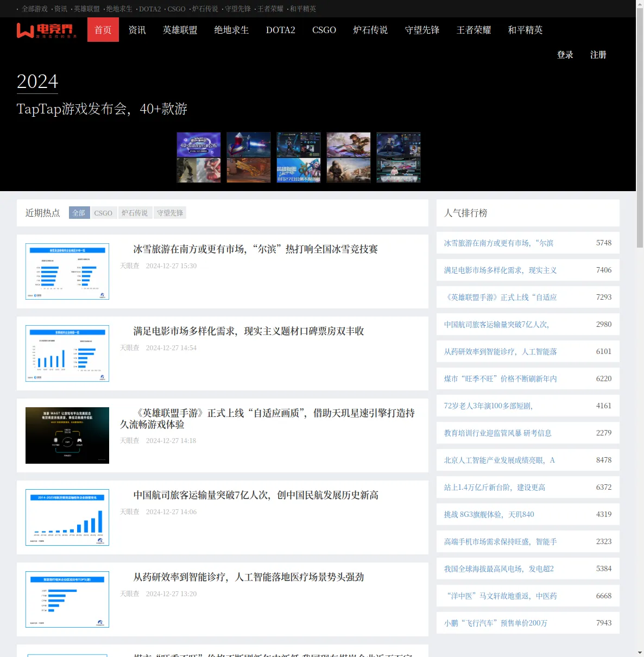Open ranking item 72岁老人3年演100多部短剧
This screenshot has width=644, height=657.
(x=489, y=406)
